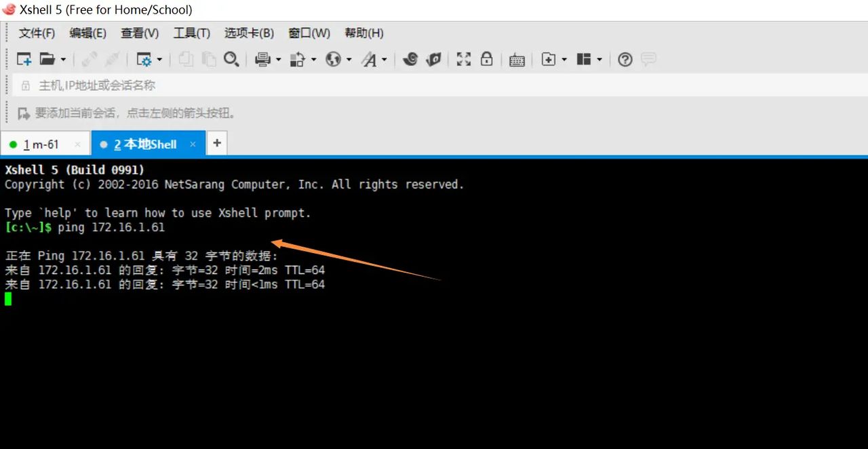Click the paste icon in toolbar

click(x=208, y=59)
